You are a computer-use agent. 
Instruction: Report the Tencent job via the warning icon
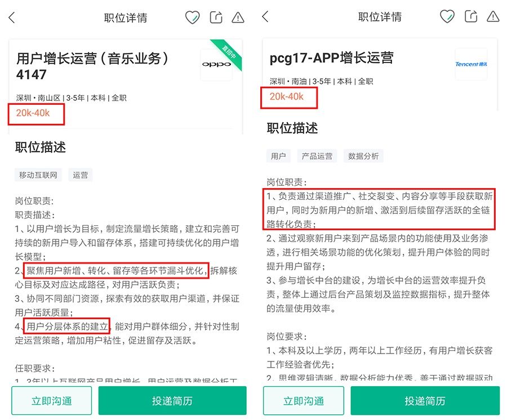493,16
